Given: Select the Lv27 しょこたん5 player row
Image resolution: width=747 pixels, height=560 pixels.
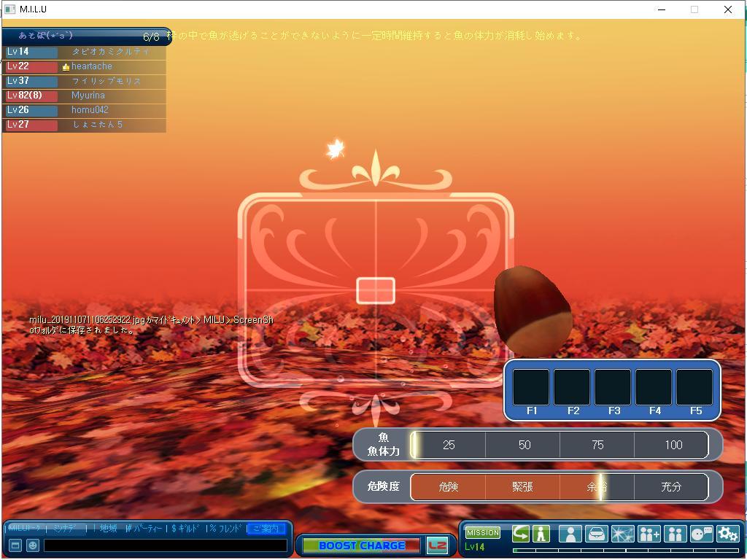Looking at the screenshot, I should [84, 125].
